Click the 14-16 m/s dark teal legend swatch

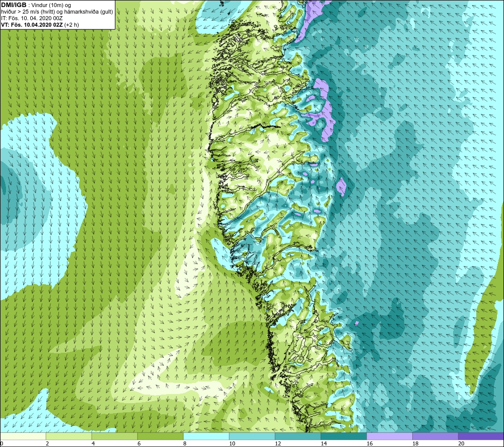[344, 436]
